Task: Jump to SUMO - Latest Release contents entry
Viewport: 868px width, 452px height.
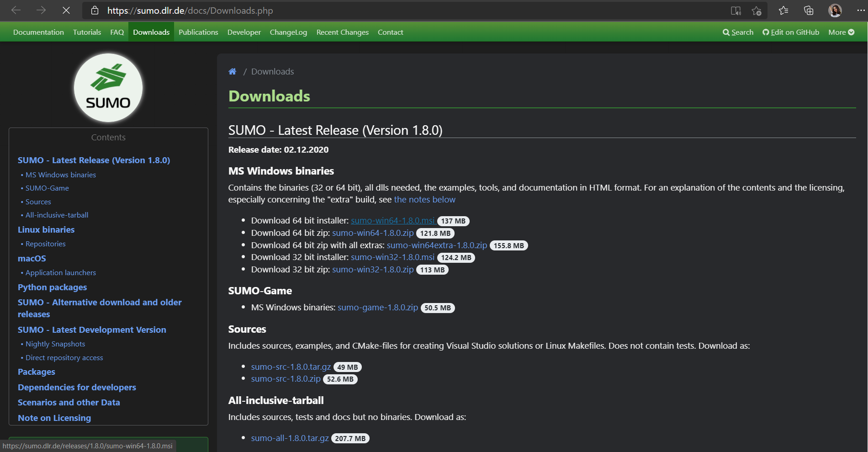Action: [94, 160]
